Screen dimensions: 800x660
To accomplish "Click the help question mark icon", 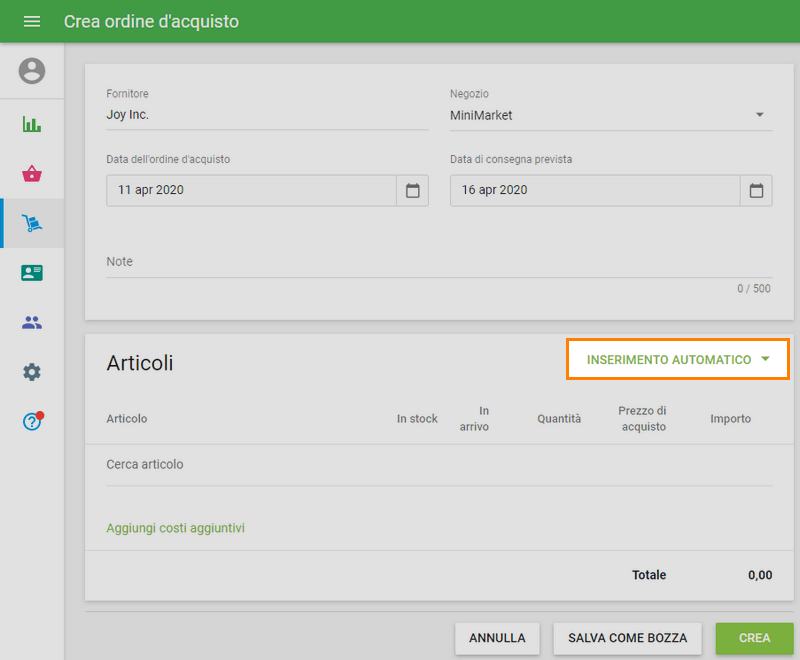I will pos(32,421).
